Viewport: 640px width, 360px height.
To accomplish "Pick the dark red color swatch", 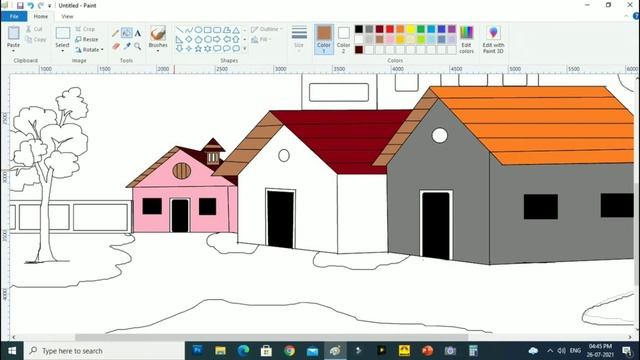I will click(379, 29).
